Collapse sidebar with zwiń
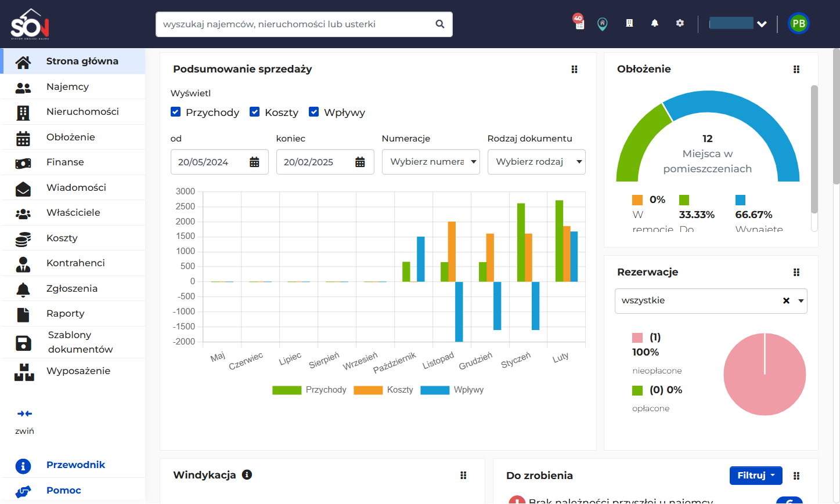 click(24, 422)
